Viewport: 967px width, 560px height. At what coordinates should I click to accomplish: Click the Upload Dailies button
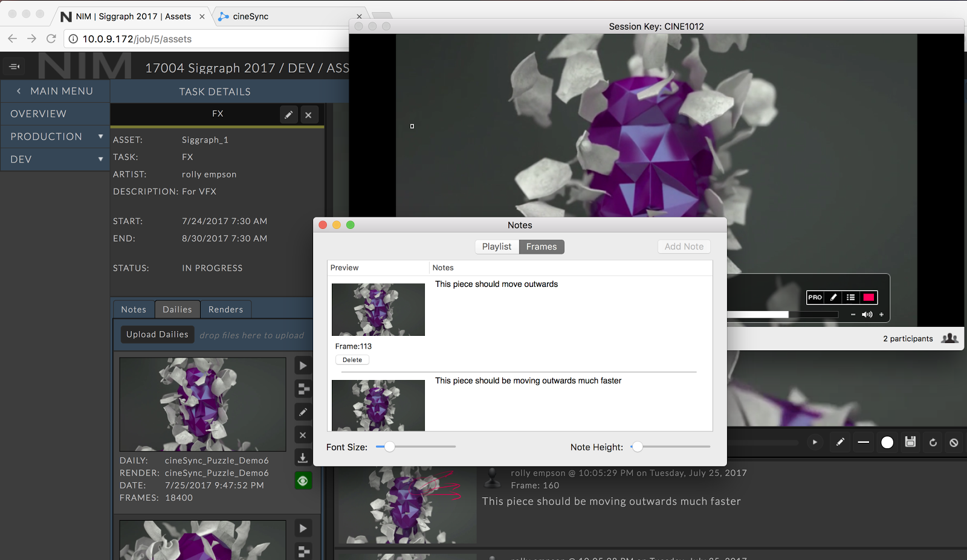point(157,335)
